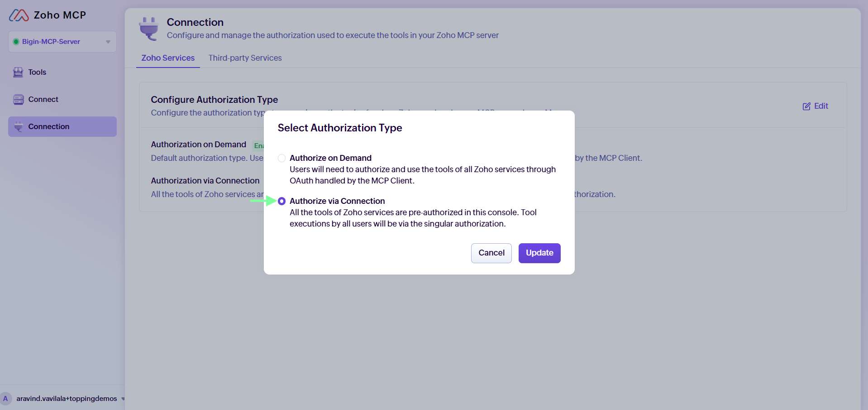This screenshot has width=868, height=410.
Task: Click the Edit pencil icon
Action: pos(806,106)
